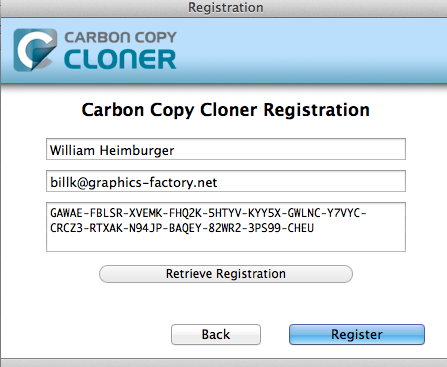The width and height of the screenshot is (447, 367).
Task: Click the empty area below the registration code
Action: point(226,243)
